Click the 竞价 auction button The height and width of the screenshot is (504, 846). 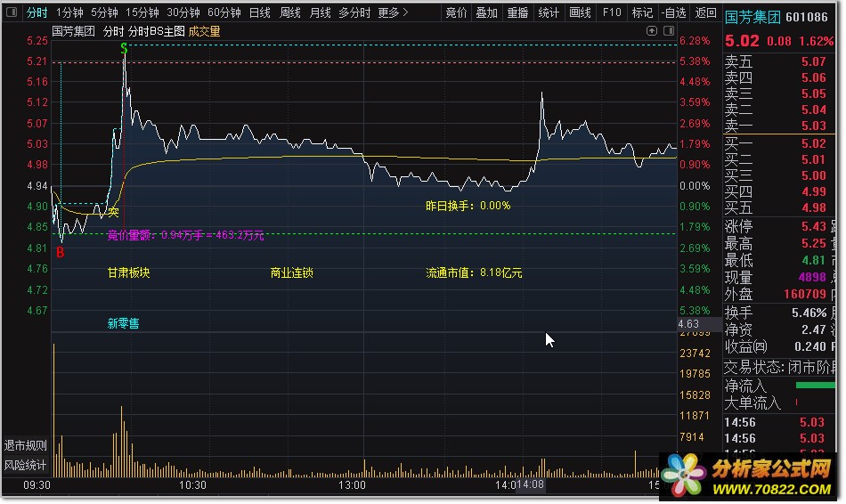(x=457, y=12)
